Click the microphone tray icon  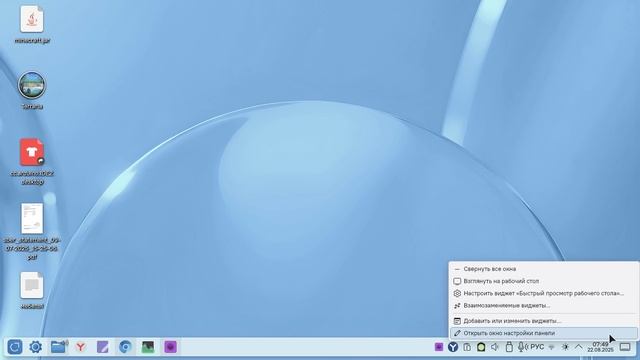coord(522,347)
